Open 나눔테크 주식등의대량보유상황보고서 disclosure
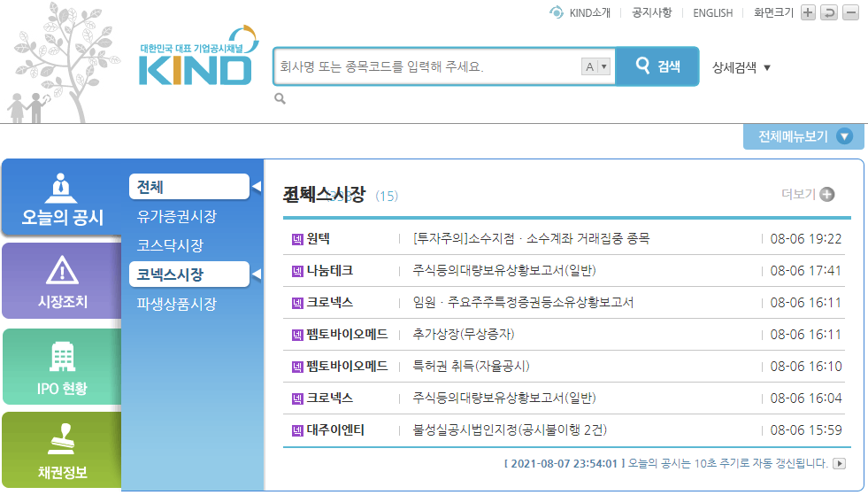The height and width of the screenshot is (495, 868). click(x=504, y=270)
